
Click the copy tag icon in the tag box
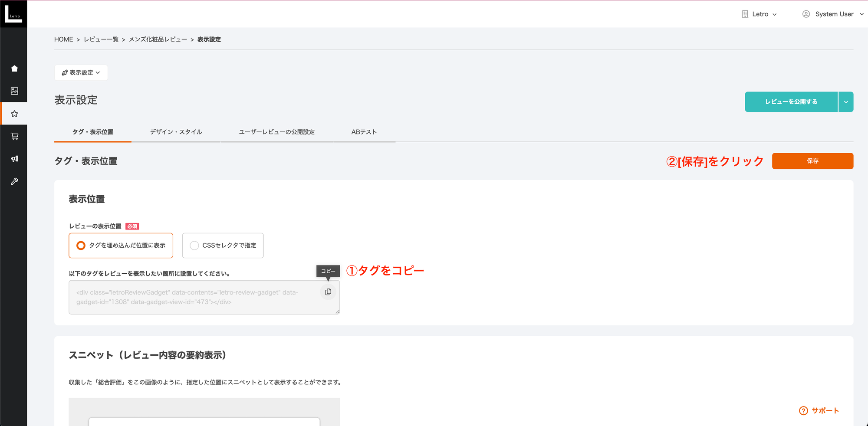point(328,292)
